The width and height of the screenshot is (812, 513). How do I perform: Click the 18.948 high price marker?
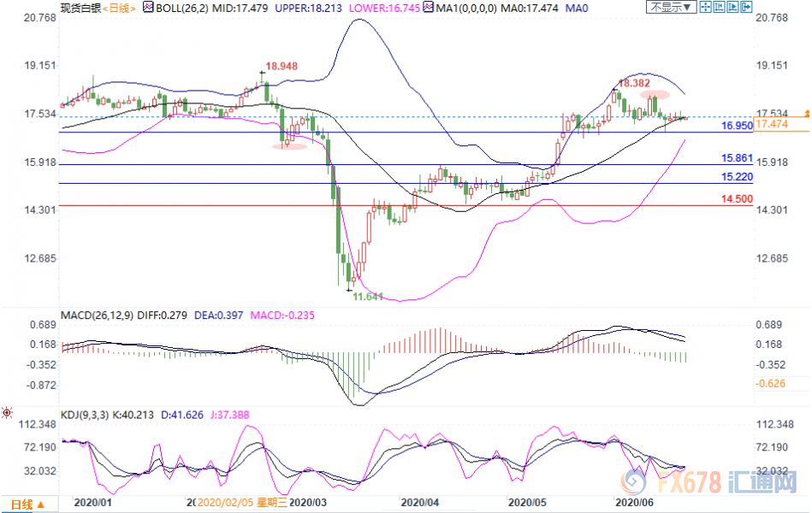tap(282, 66)
